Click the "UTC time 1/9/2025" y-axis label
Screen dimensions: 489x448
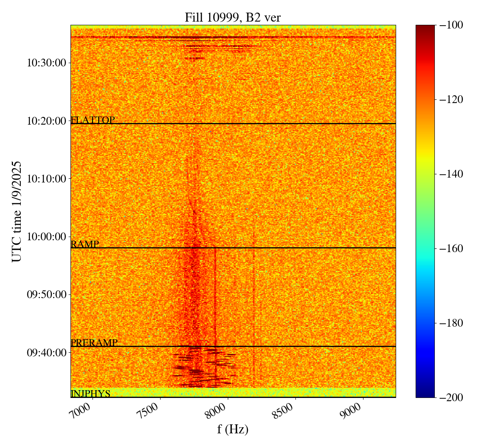pos(16,211)
